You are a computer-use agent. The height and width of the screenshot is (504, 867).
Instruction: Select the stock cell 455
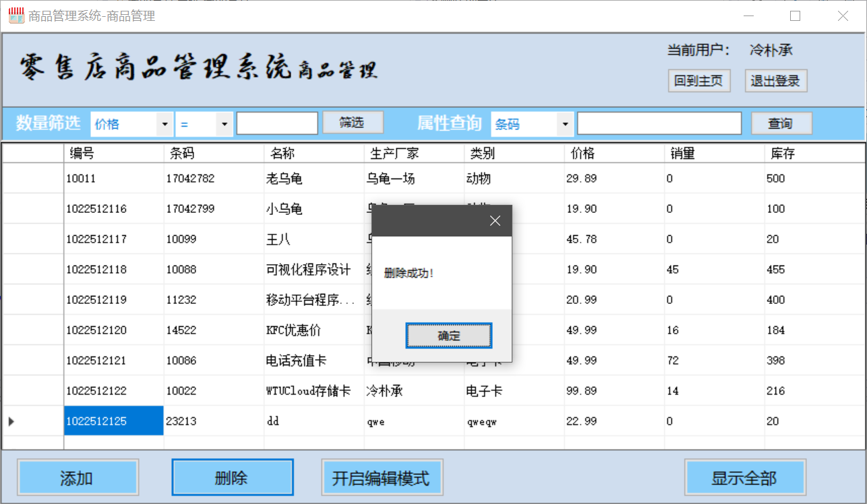(814, 270)
